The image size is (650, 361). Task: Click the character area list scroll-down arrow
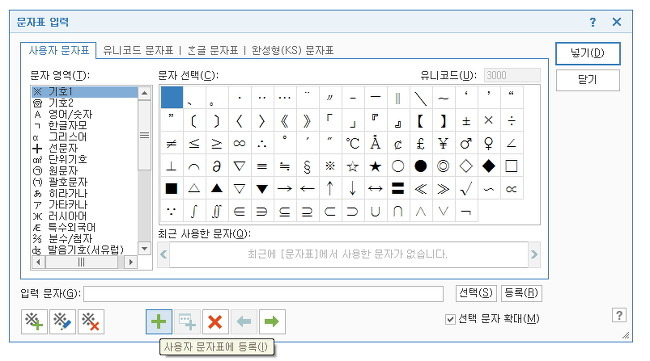[144, 249]
